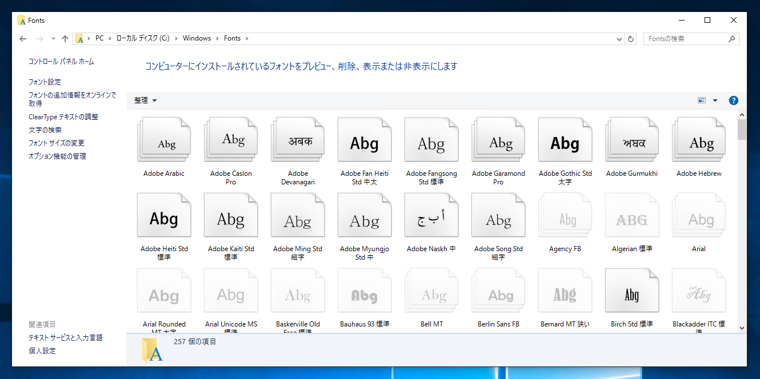Open コントロール パネル ホーム link
This screenshot has width=760, height=379.
click(x=61, y=62)
